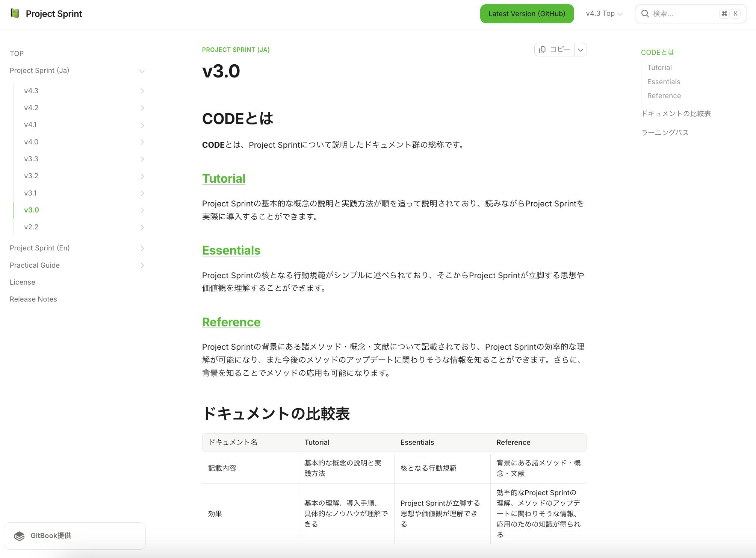The width and height of the screenshot is (756, 558).
Task: Jump to ドキュメントの比較表 in outline
Action: (676, 114)
